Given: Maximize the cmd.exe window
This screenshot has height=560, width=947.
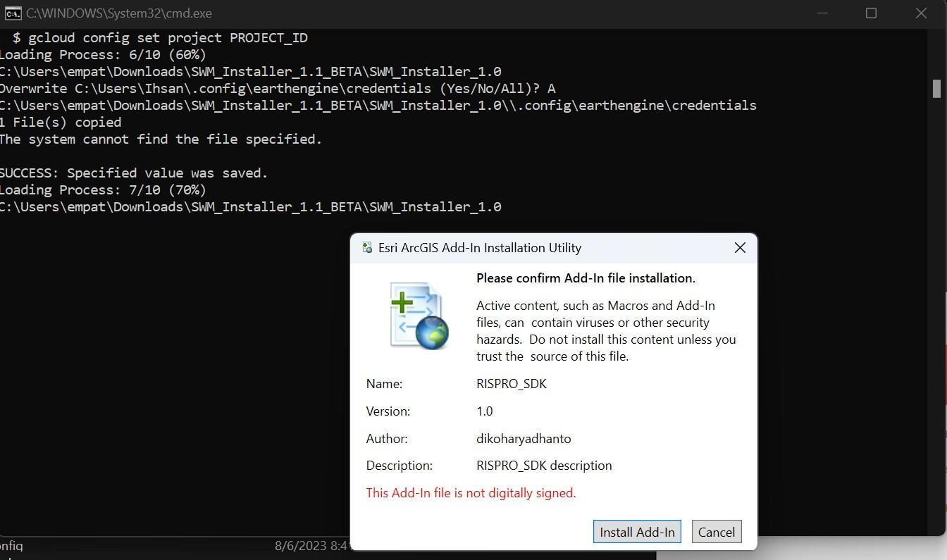Looking at the screenshot, I should tap(871, 13).
